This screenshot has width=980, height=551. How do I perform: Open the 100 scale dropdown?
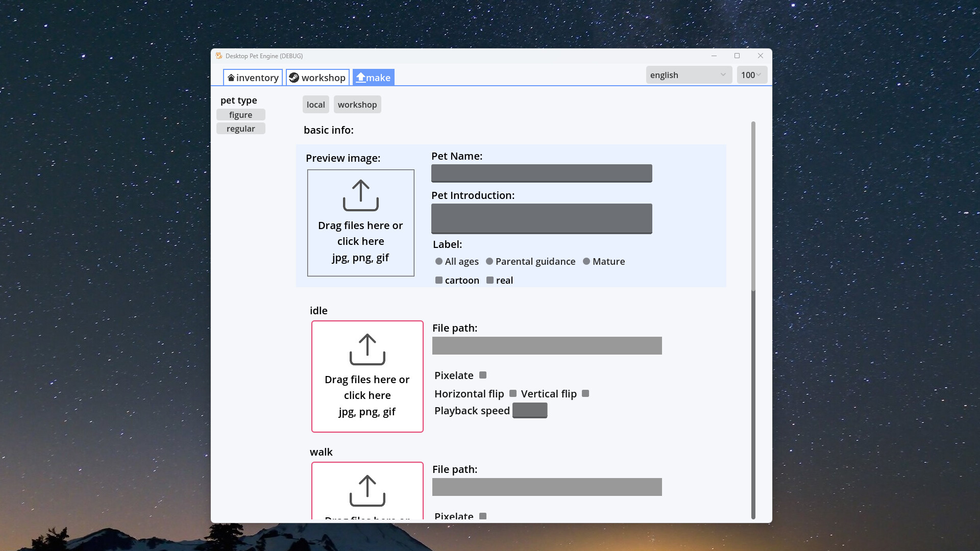coord(751,74)
